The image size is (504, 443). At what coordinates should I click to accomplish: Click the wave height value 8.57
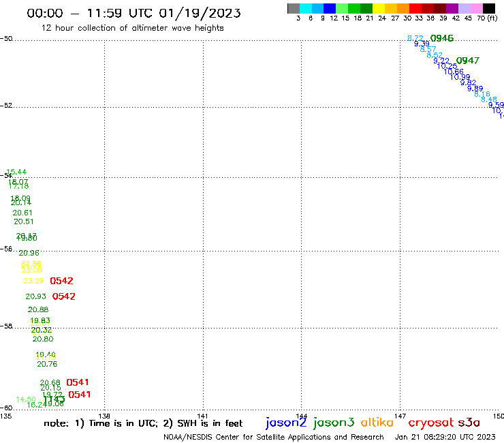428,49
